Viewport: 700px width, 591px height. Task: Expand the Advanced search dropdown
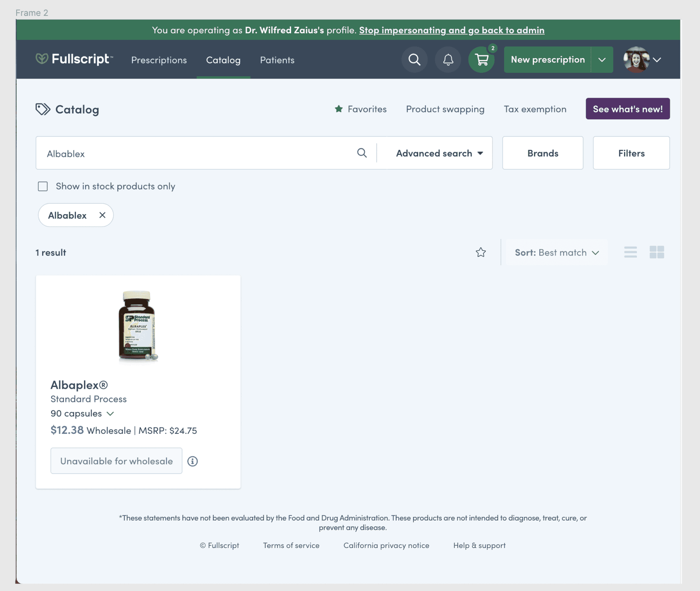click(439, 153)
